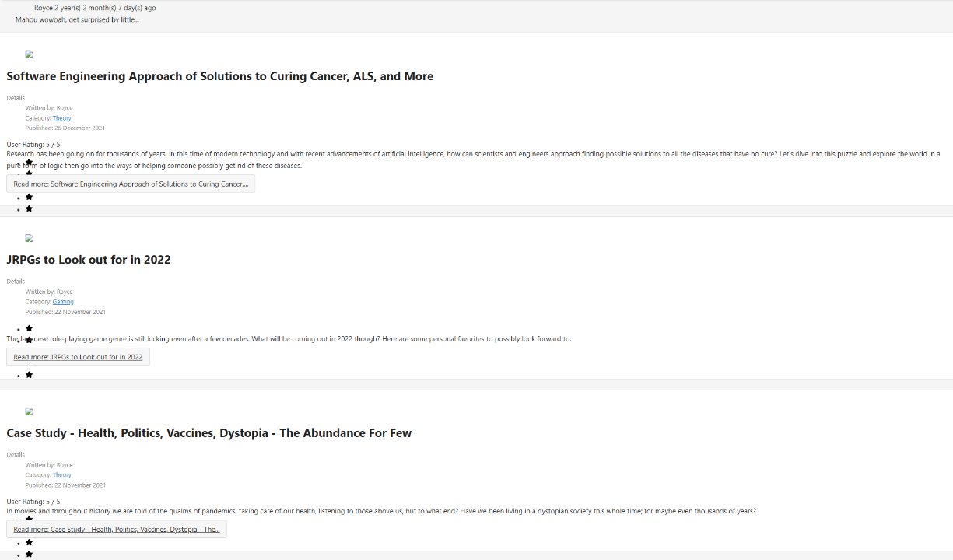Screen dimensions: 953x560
Task: Click Read more: JRPGs to Look out for button
Action: [78, 357]
